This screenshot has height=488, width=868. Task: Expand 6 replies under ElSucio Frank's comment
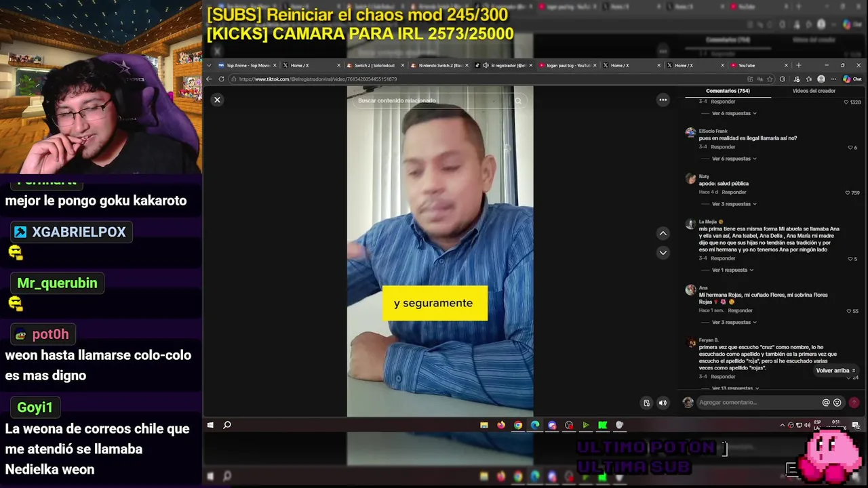coord(734,159)
